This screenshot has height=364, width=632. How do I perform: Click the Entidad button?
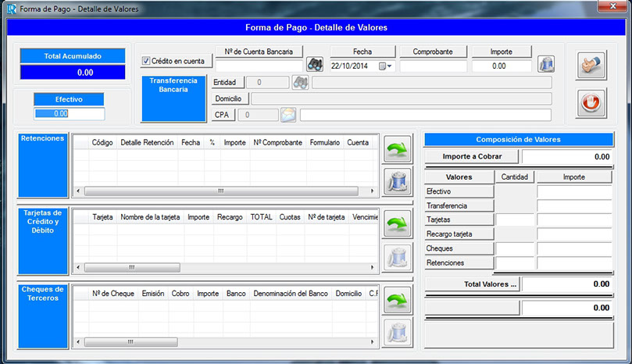tap(229, 82)
